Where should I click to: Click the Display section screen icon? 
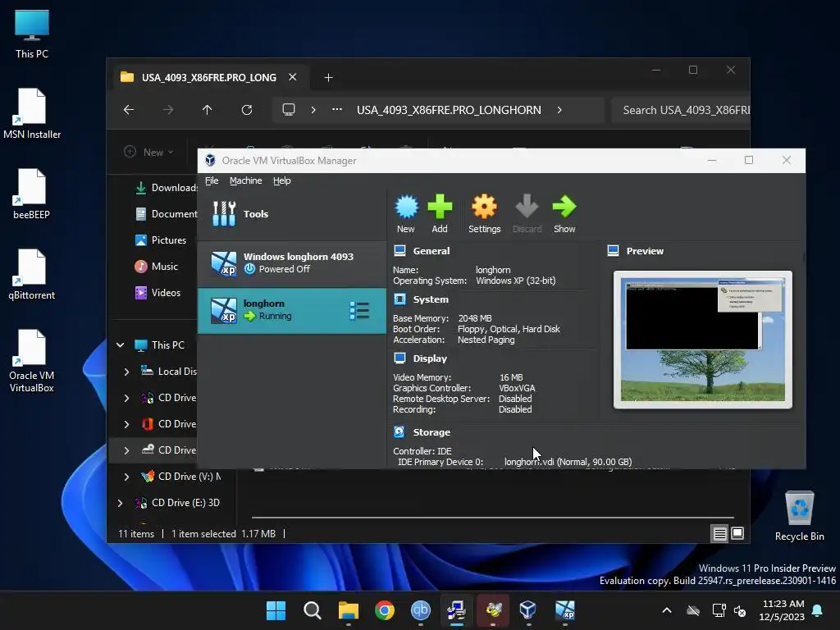399,358
